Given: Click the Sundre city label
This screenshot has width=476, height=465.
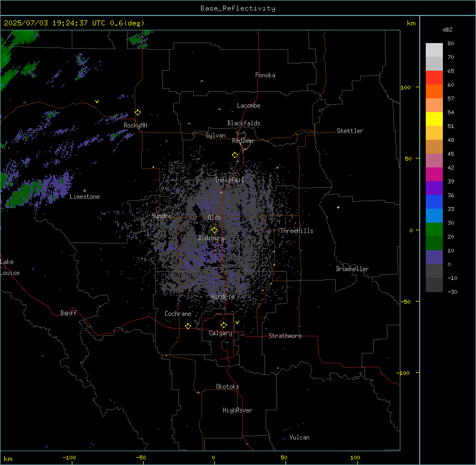Looking at the screenshot, I should (161, 216).
